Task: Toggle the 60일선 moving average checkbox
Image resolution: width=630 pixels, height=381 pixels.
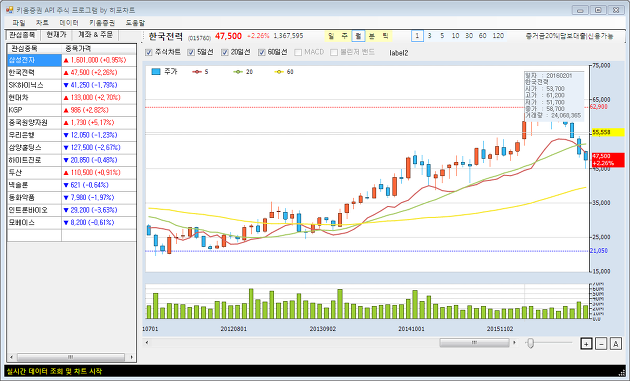Action: pyautogui.click(x=262, y=52)
